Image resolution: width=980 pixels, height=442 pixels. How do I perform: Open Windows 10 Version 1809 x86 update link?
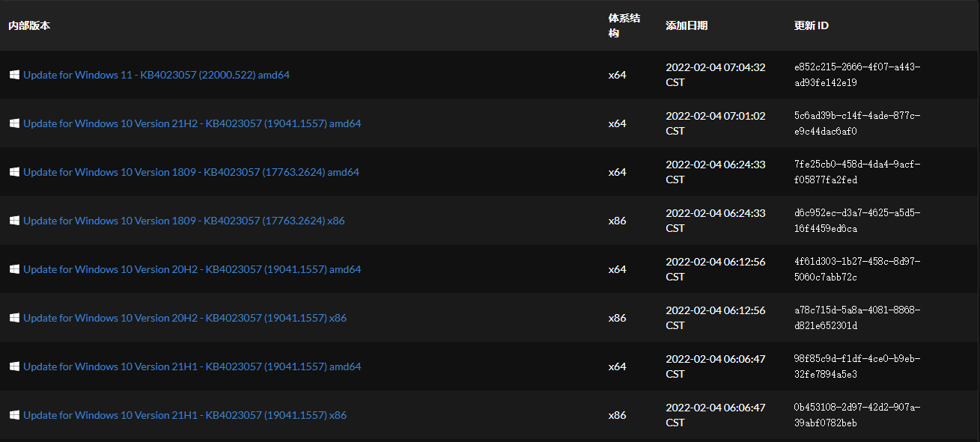pos(184,221)
